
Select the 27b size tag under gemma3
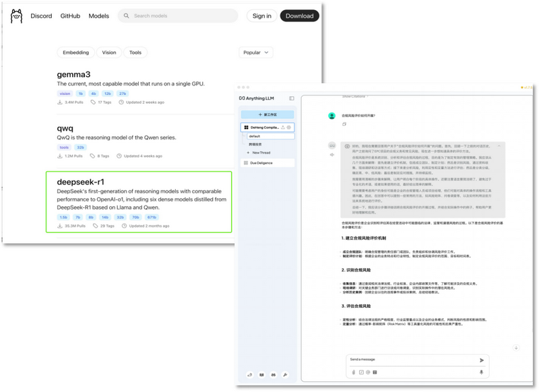pyautogui.click(x=123, y=94)
